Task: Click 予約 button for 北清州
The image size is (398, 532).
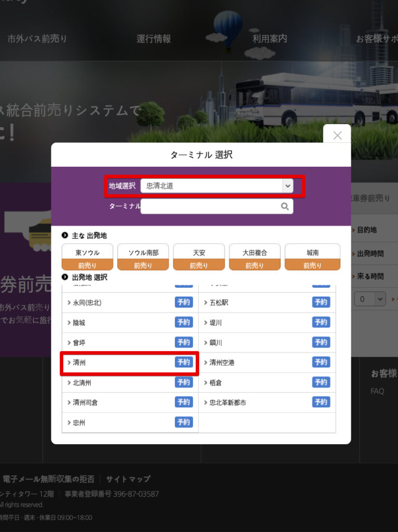Action: 184,382
